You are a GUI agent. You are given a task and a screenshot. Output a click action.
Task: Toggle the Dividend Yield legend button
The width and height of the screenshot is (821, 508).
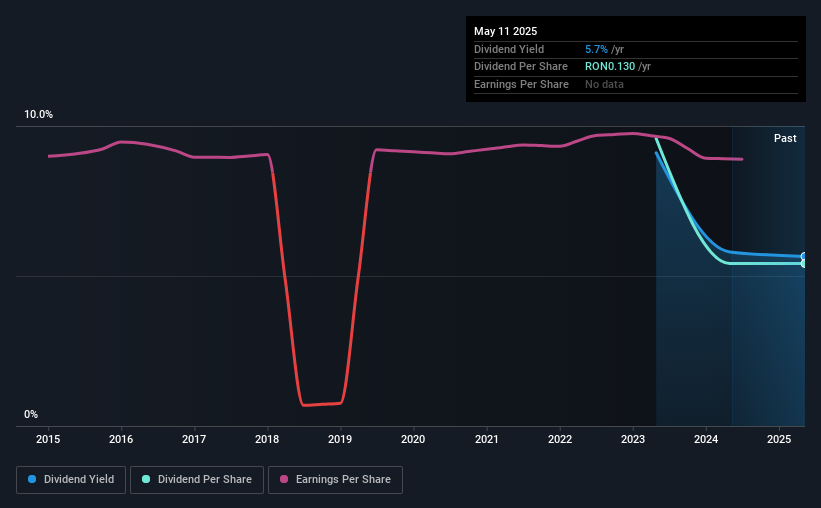point(71,480)
